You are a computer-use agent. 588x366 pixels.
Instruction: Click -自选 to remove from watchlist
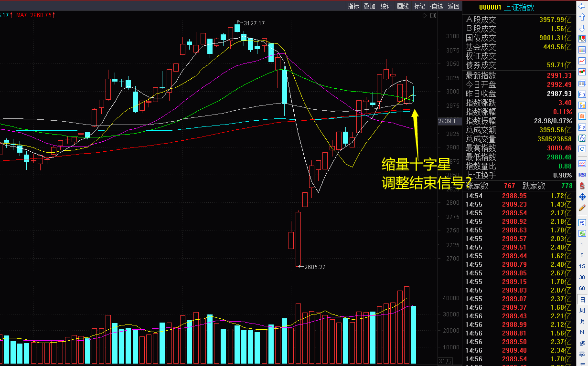436,6
